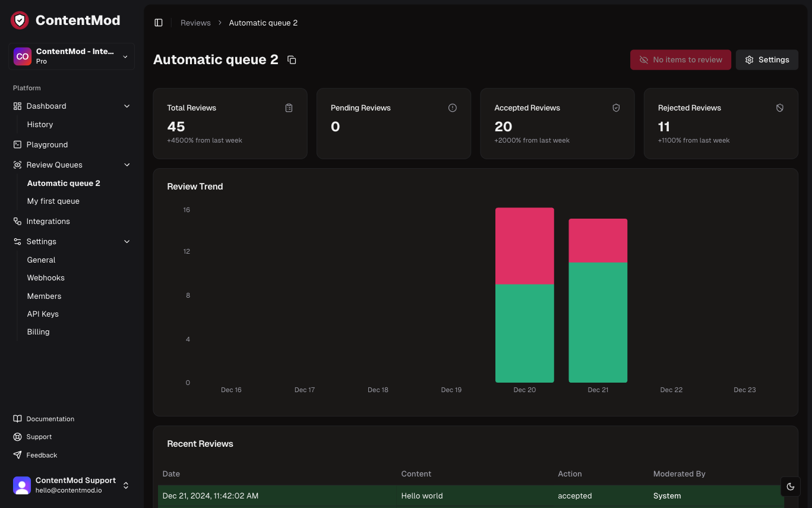Open Billing settings

(38, 332)
